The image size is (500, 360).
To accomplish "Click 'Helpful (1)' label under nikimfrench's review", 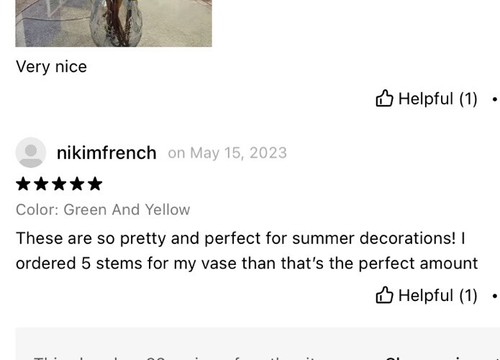I will [438, 295].
